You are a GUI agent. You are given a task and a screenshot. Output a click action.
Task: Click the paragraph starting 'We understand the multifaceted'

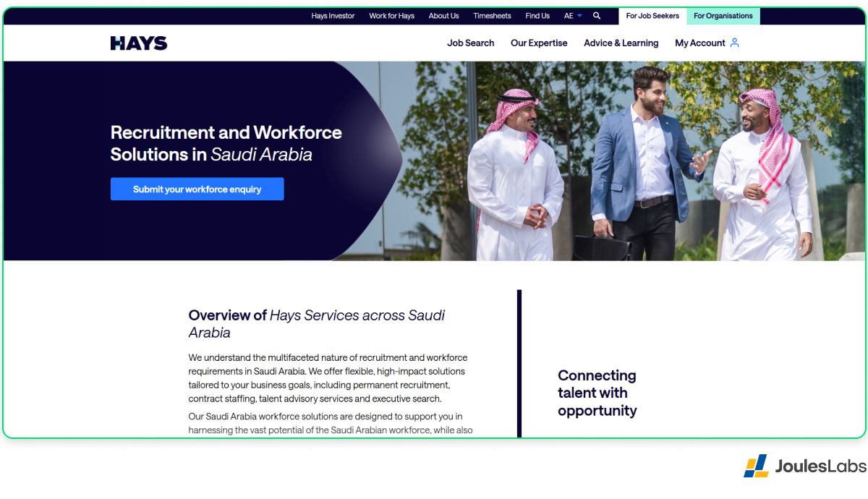coord(328,378)
